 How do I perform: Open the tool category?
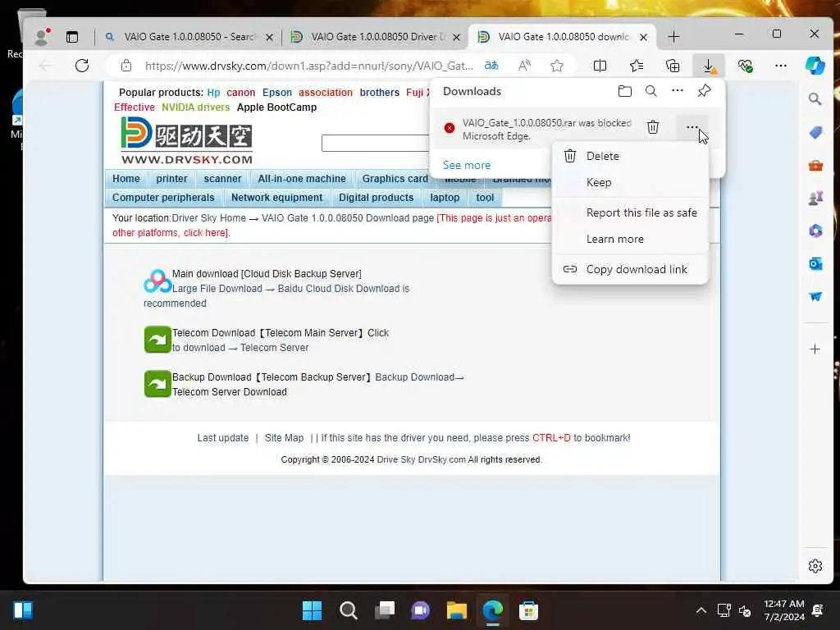point(485,198)
